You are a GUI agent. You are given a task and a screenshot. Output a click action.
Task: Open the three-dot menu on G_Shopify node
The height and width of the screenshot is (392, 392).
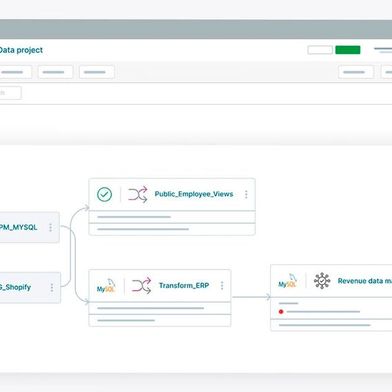pos(52,288)
